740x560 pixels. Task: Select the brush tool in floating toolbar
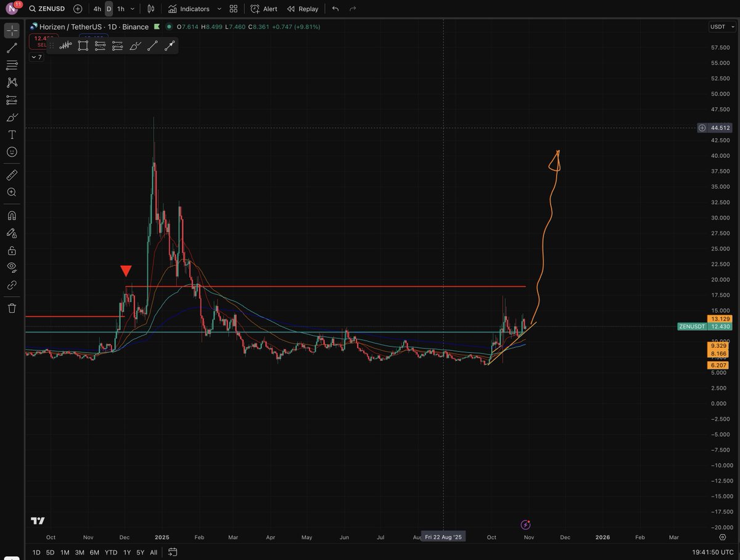tap(135, 45)
